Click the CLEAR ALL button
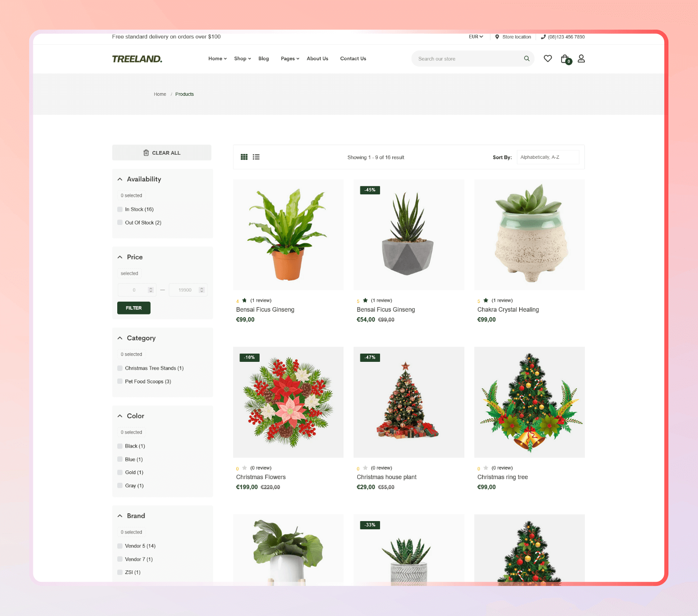This screenshot has height=616, width=698. point(162,153)
